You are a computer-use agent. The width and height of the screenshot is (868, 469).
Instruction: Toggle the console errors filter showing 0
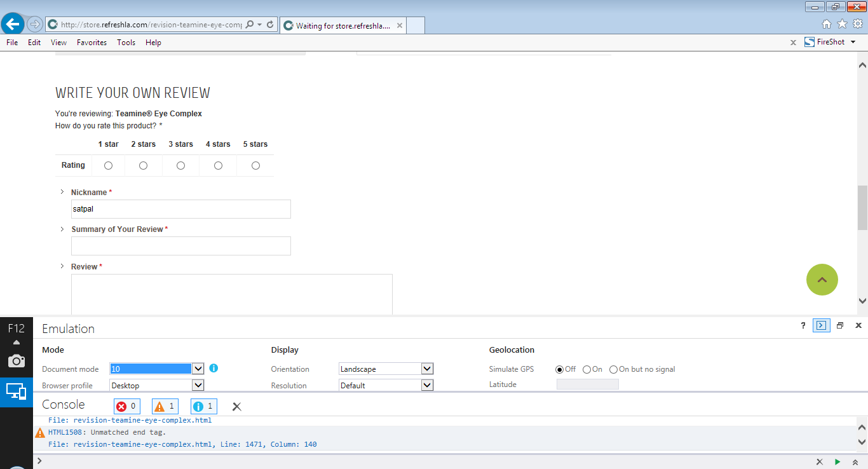coord(127,407)
